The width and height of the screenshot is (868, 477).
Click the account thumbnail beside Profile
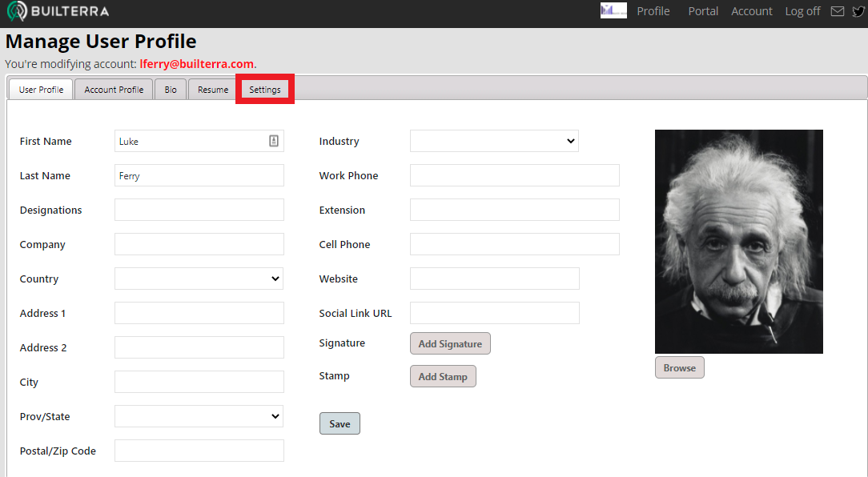tap(613, 10)
